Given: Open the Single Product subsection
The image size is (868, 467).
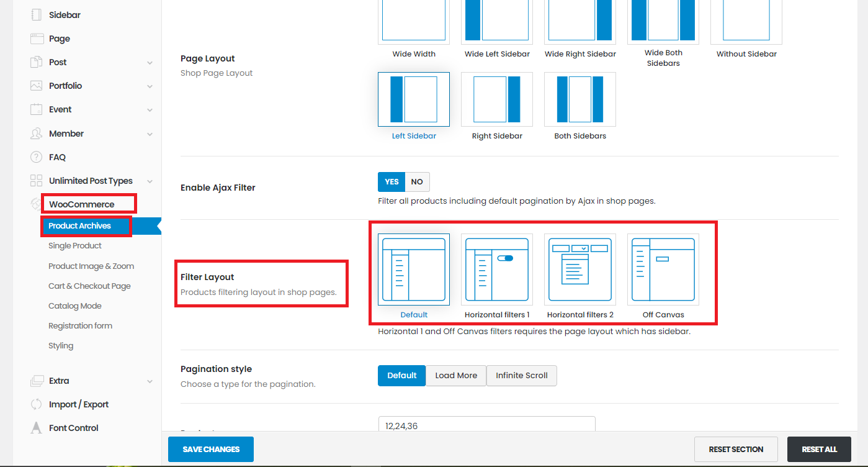Looking at the screenshot, I should pos(75,246).
